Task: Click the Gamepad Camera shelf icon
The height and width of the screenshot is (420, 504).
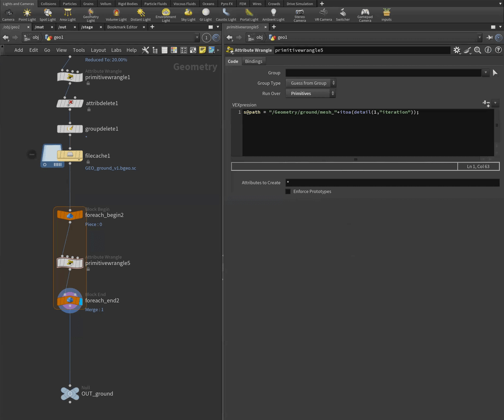Action: (365, 14)
